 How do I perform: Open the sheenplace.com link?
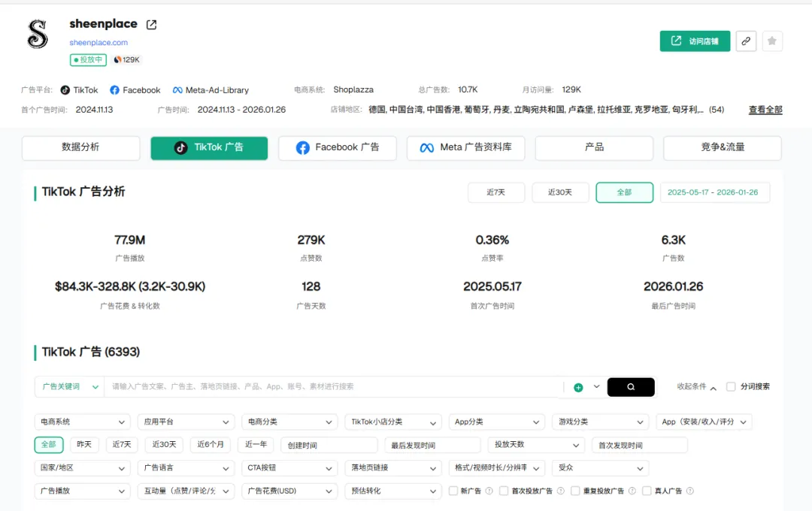coord(98,42)
